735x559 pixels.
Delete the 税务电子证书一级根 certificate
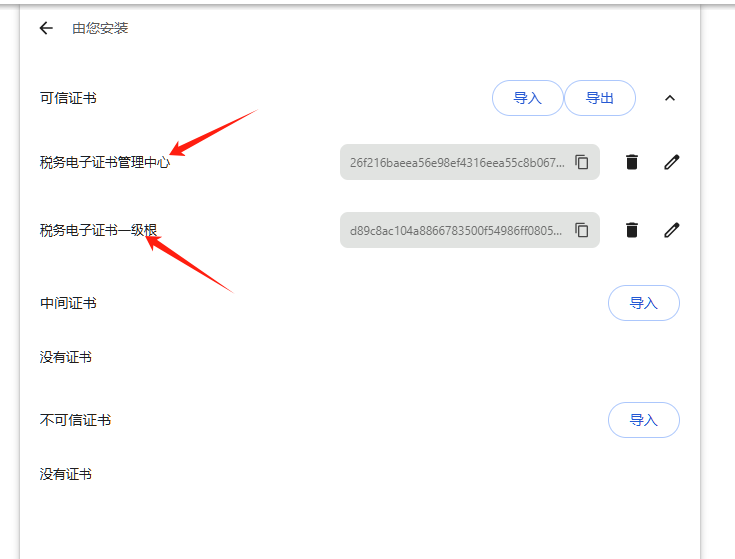(632, 230)
